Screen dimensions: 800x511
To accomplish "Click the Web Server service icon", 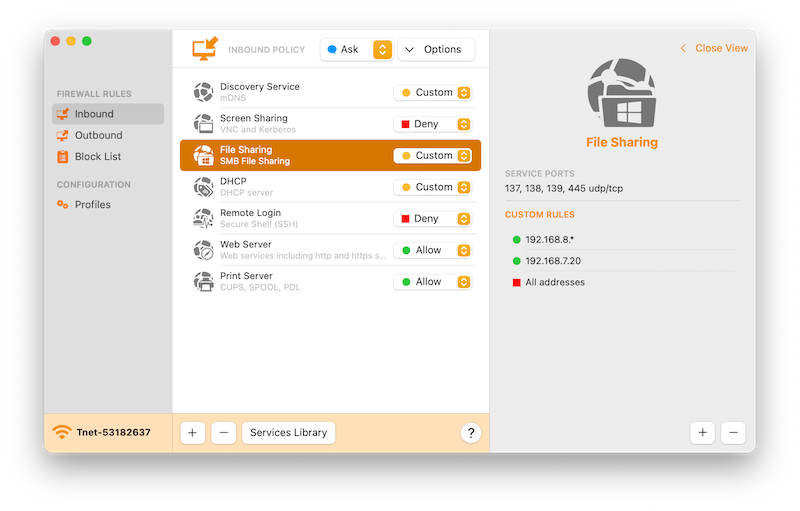I will click(203, 250).
